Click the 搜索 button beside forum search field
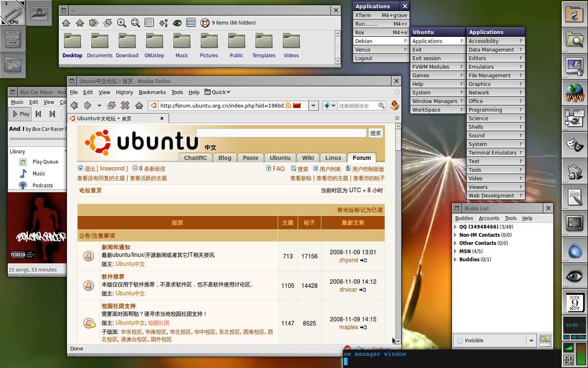The height and width of the screenshot is (368, 588). pos(376,133)
